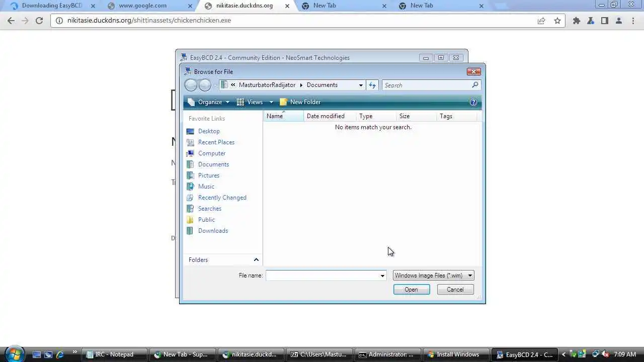
Task: Switch to the Administrator command prompt taskbar button
Action: 387,354
